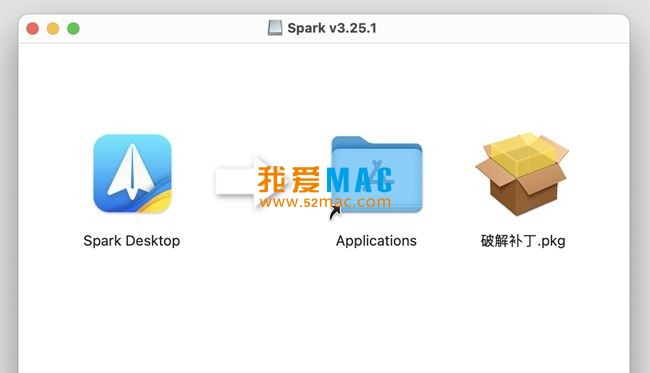Select the Spark Desktop app icon
This screenshot has width=650, height=373.
point(132,173)
